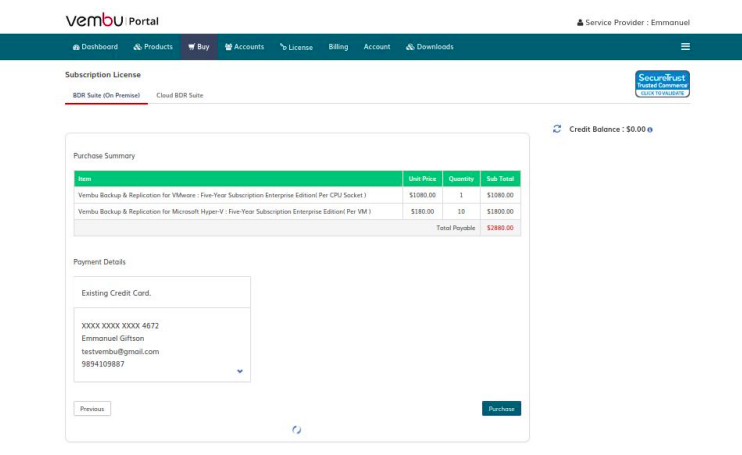This screenshot has height=455, width=742.
Task: Click the Subscription License heading
Action: click(103, 75)
